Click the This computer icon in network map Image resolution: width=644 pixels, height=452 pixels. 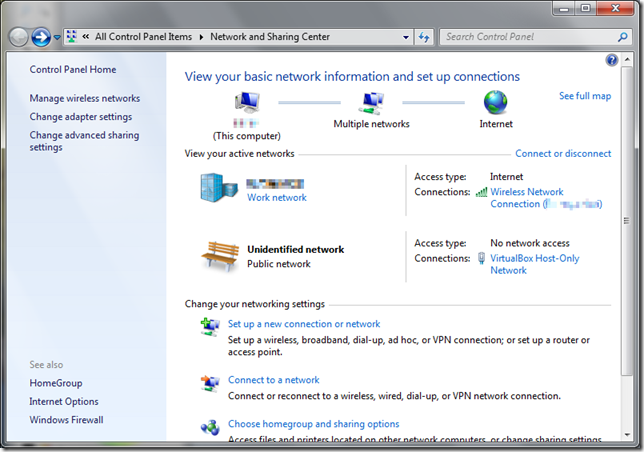pyautogui.click(x=247, y=104)
